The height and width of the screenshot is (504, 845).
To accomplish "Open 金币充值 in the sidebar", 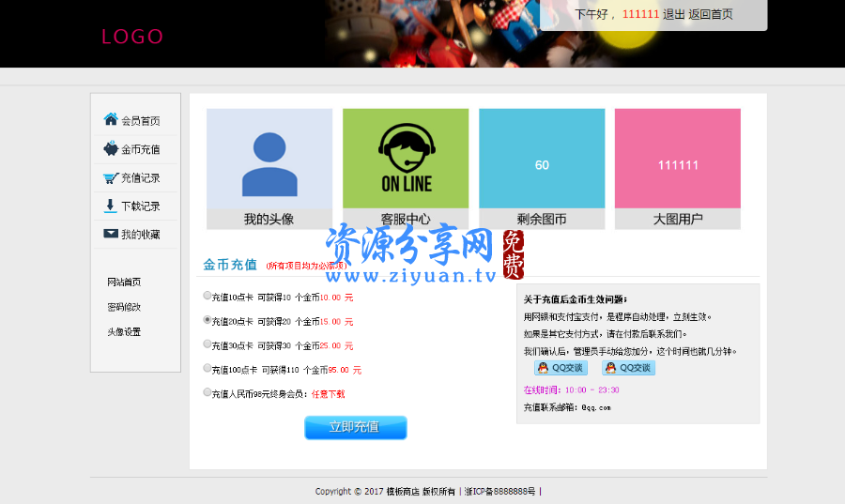I will click(x=140, y=149).
